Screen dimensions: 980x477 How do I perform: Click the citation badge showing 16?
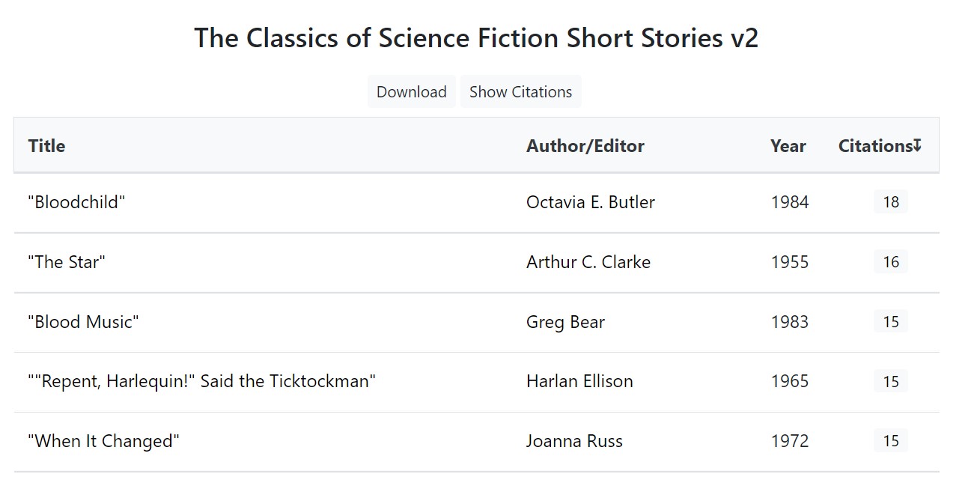pos(890,261)
